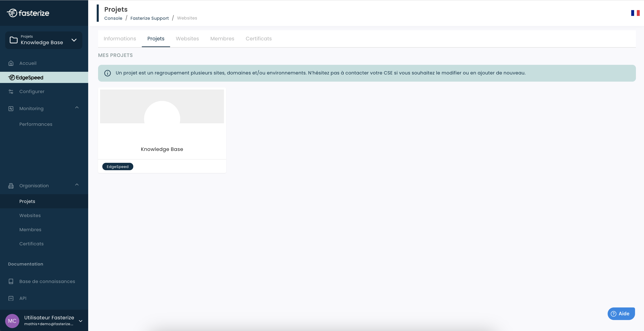Select the EdgeSpeed badge on the project card
Viewport: 644px width, 331px height.
(118, 166)
